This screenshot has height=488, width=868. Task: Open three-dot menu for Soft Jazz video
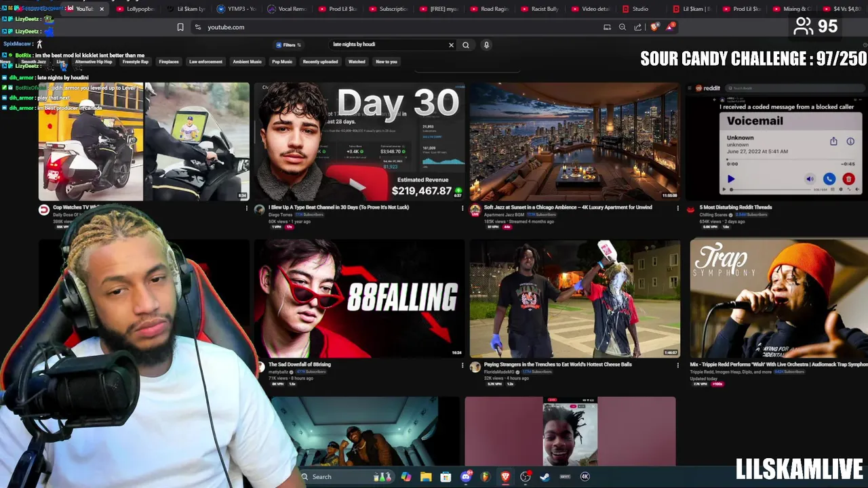677,209
